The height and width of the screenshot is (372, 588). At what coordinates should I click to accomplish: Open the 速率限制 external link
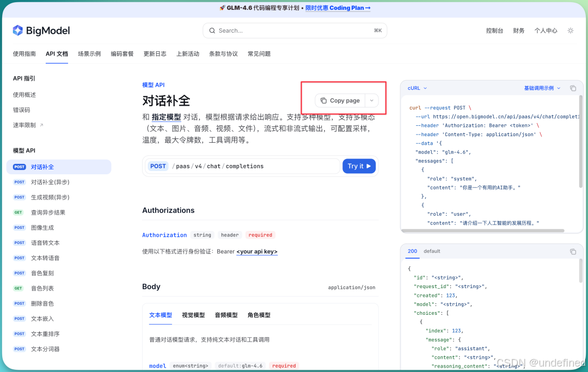[28, 125]
